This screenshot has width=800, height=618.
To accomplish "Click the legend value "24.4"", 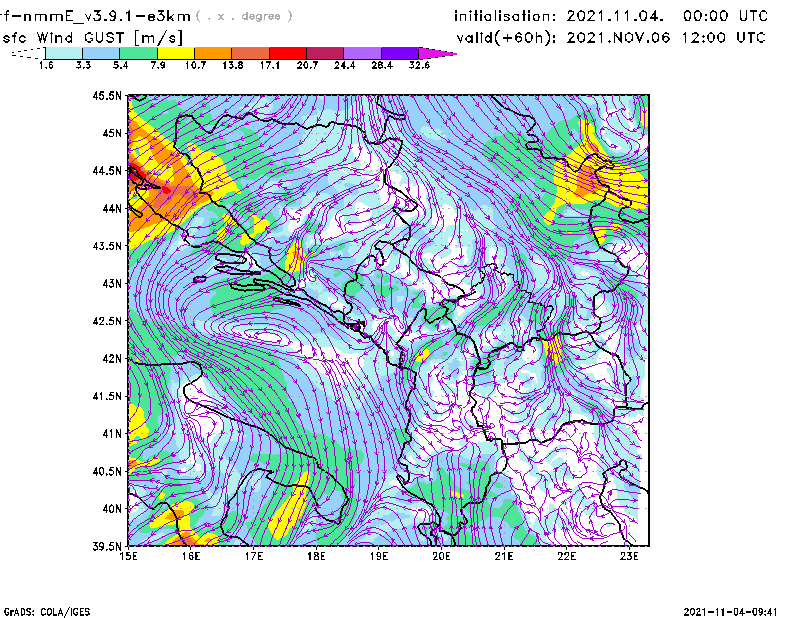I will click(344, 65).
